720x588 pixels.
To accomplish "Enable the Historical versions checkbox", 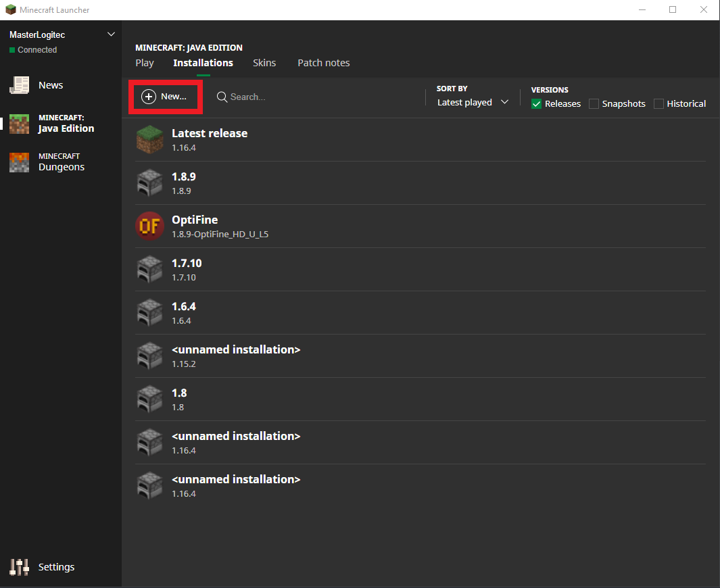I will click(658, 103).
